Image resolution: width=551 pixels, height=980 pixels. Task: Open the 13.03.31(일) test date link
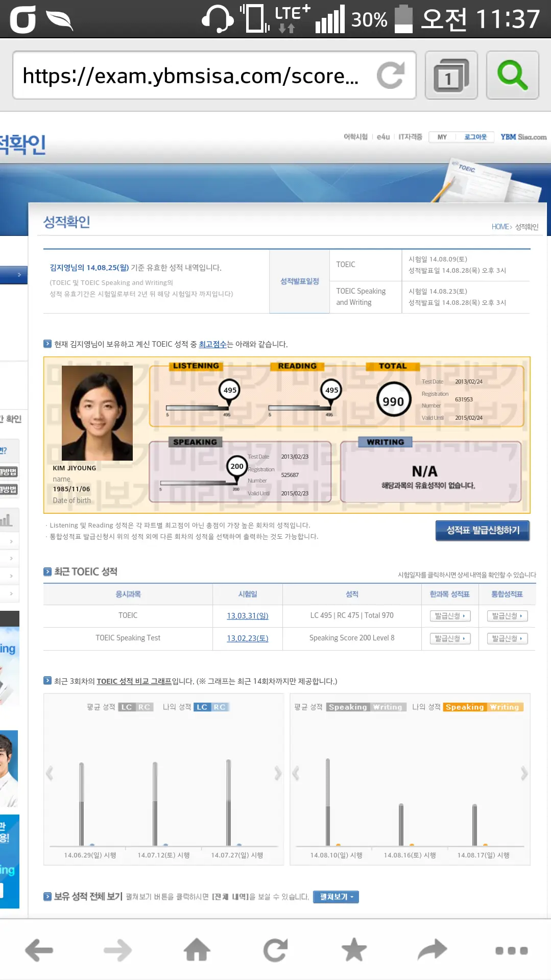tap(247, 616)
